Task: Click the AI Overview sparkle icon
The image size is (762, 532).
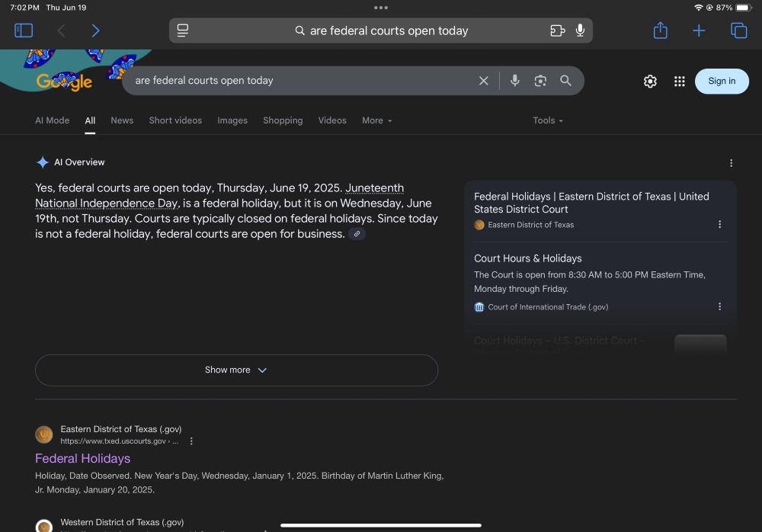Action: 42,162
